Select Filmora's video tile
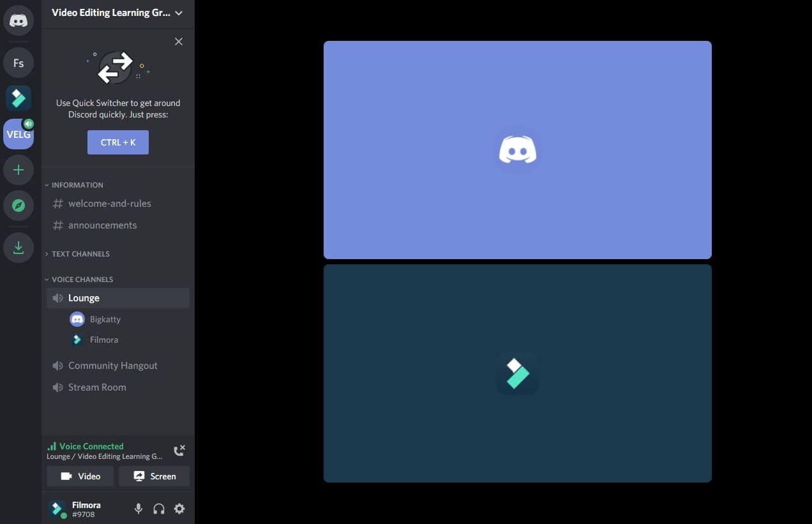This screenshot has height=524, width=812. click(517, 373)
